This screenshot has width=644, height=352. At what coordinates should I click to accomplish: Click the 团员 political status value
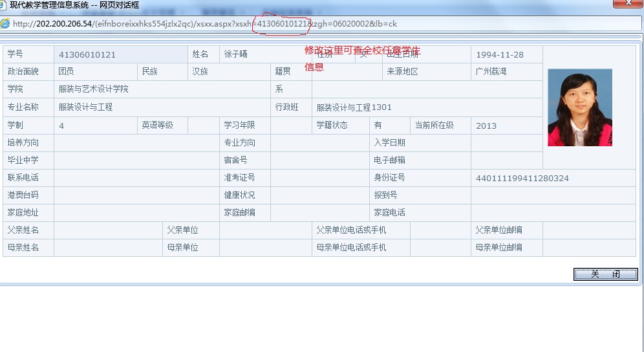(66, 72)
